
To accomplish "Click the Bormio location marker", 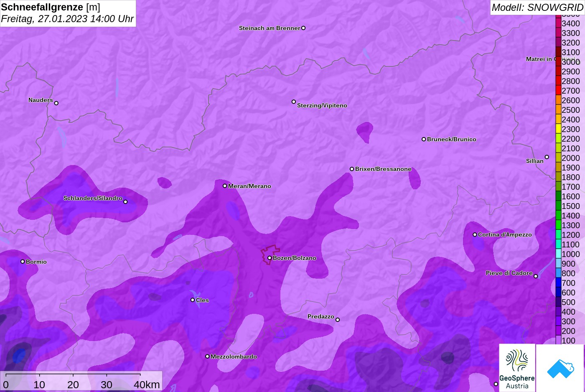I will click(x=23, y=262).
